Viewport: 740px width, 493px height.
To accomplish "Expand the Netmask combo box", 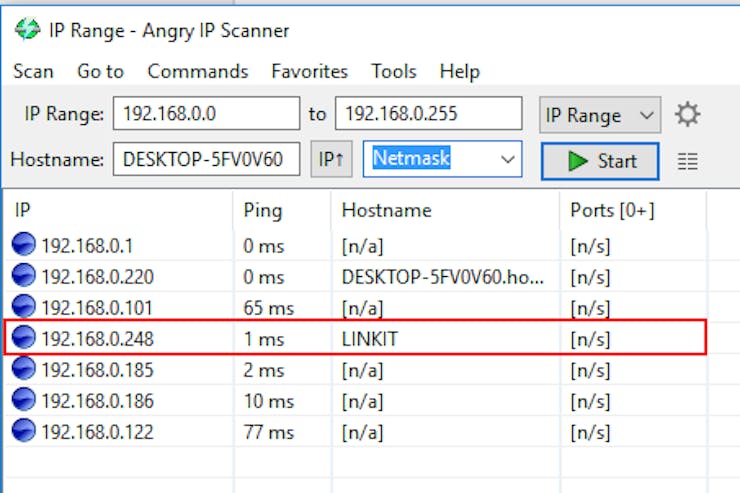I will 508,159.
